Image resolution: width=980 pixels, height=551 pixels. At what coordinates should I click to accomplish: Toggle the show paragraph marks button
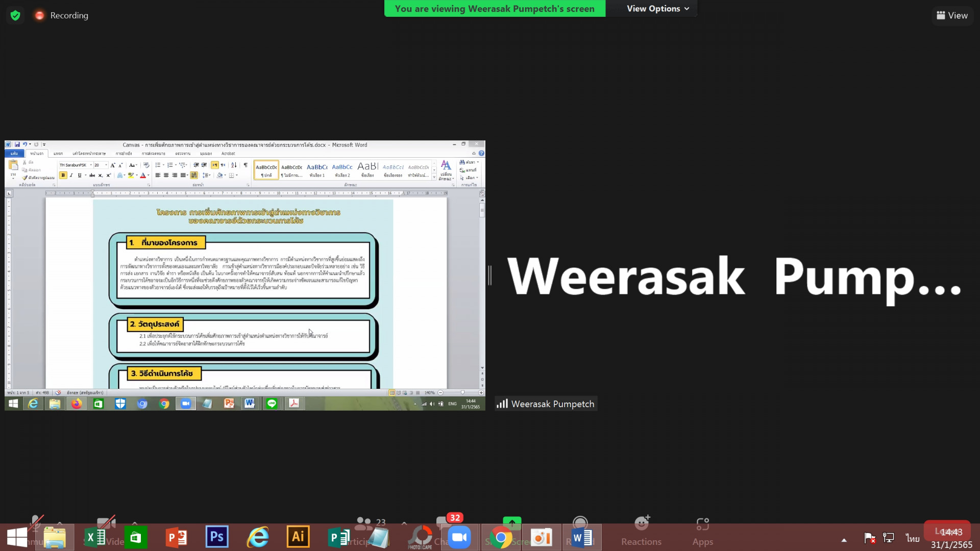pos(246,165)
